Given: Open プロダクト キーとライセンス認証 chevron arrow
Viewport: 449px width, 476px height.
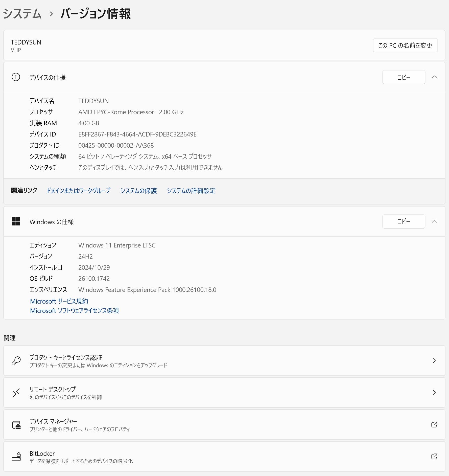Looking at the screenshot, I should [x=434, y=361].
